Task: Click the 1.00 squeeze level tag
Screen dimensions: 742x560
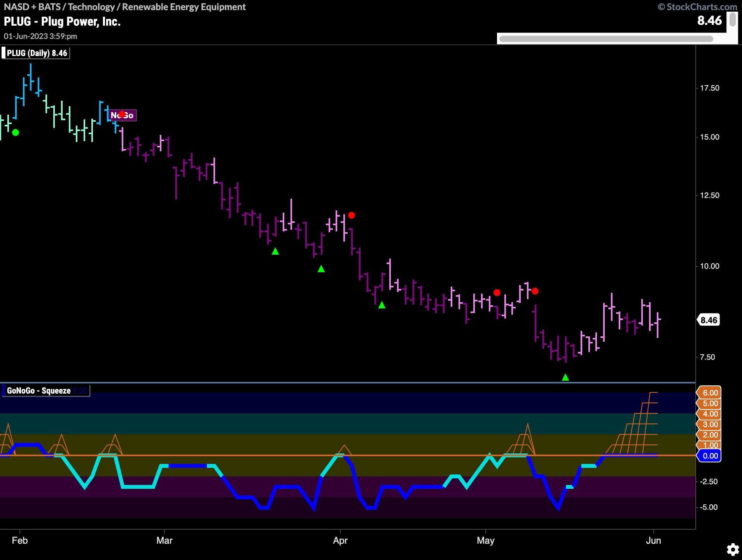Action: tap(710, 445)
